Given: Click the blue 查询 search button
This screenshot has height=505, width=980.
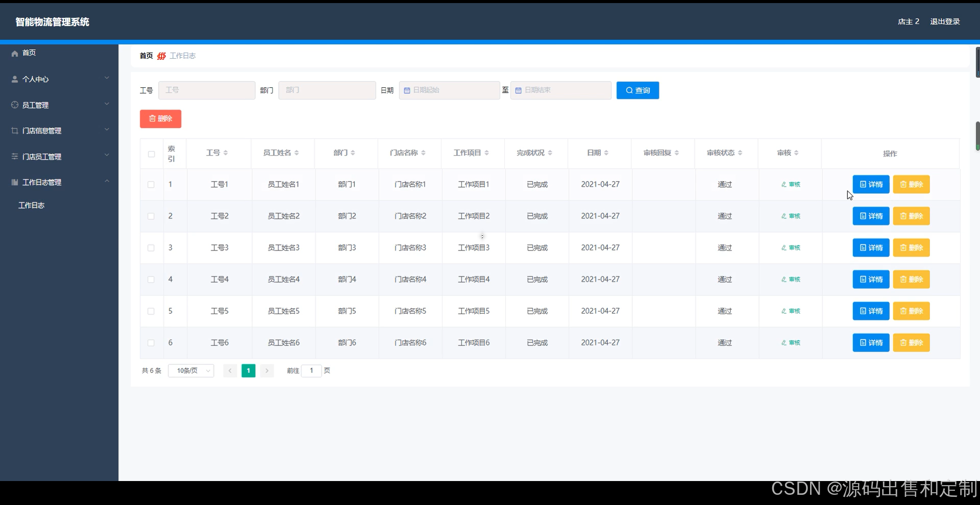Looking at the screenshot, I should 638,90.
